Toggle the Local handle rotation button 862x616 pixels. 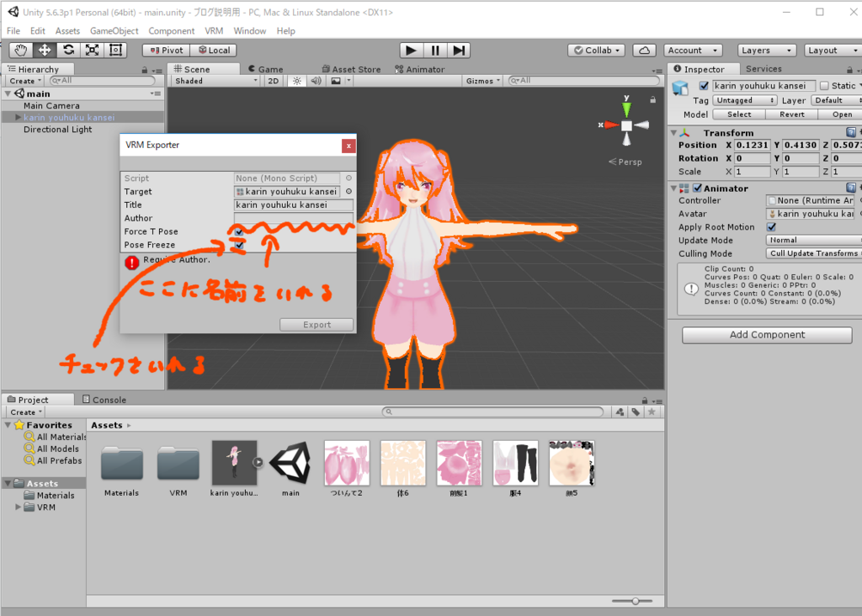[213, 50]
